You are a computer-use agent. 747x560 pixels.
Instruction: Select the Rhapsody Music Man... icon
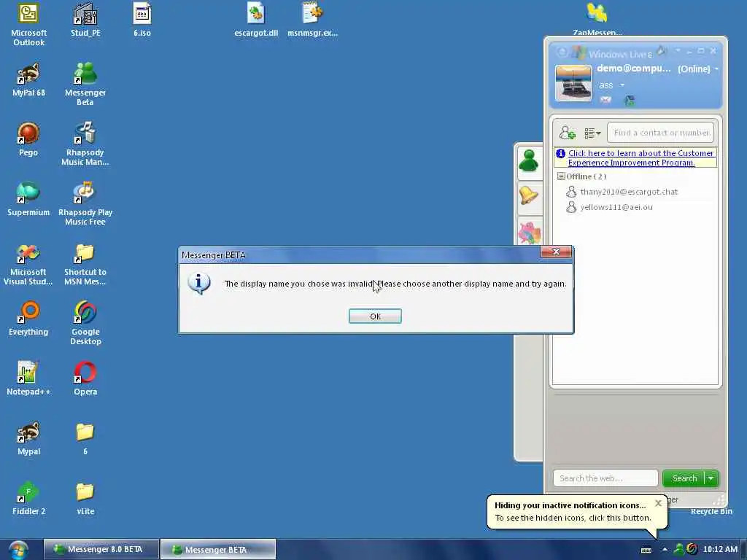tap(85, 144)
